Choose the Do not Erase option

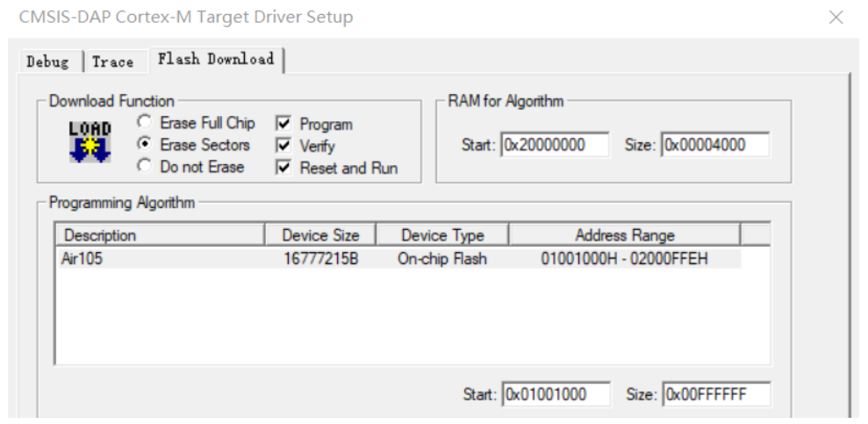[x=191, y=167]
